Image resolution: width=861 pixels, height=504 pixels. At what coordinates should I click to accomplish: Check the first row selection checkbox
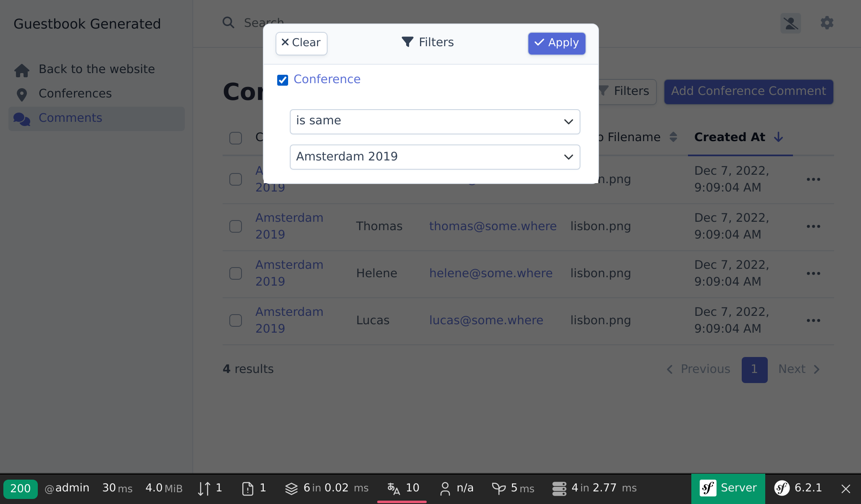235,179
